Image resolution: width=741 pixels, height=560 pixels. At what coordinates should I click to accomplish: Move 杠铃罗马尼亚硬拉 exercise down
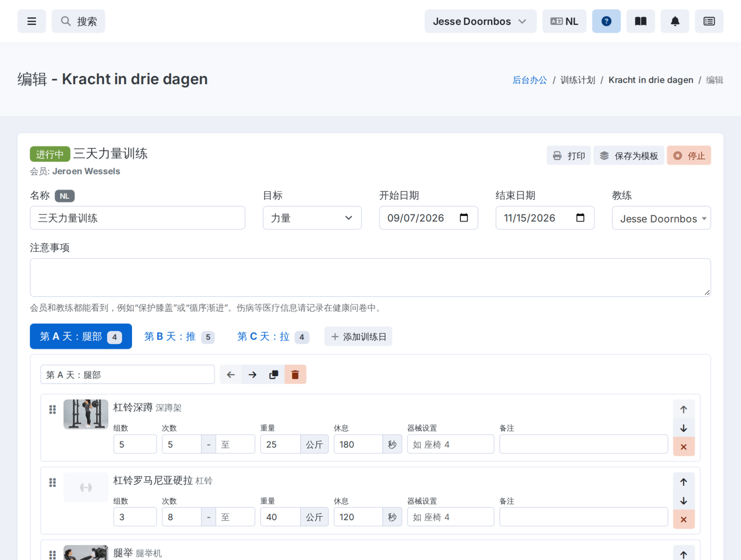[684, 501]
